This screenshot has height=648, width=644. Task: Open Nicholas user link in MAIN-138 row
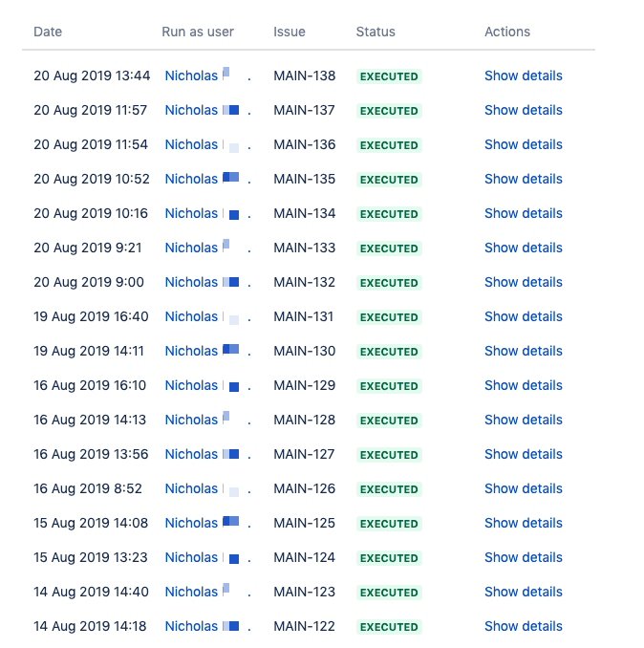[207, 76]
